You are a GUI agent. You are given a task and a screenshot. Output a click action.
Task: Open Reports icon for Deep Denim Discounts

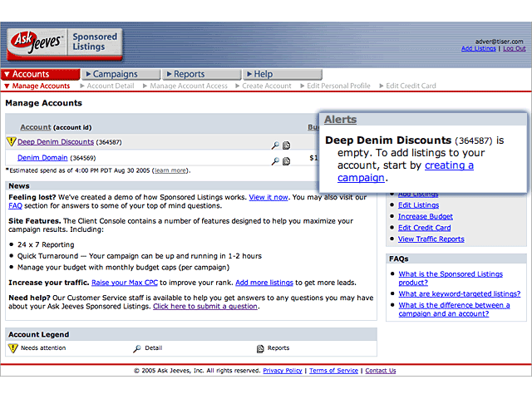tap(286, 145)
